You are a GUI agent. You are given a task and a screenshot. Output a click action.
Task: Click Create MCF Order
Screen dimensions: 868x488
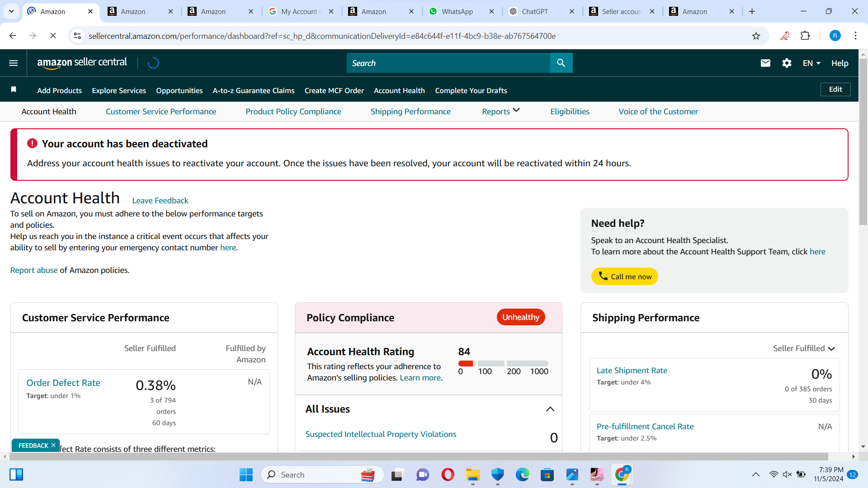334,90
